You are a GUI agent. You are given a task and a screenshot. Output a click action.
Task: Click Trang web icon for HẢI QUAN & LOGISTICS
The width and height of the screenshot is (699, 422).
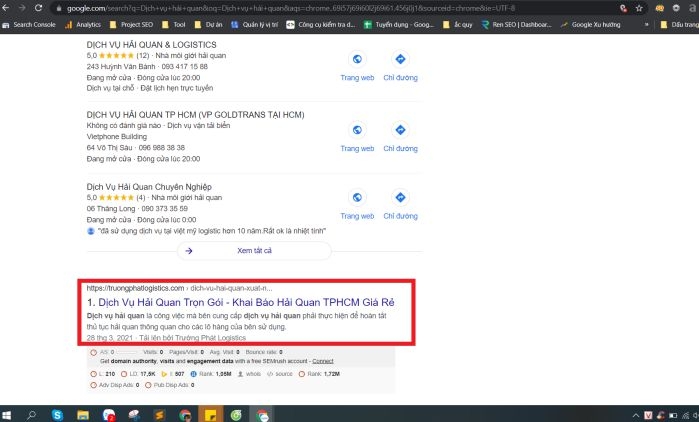[x=357, y=59]
